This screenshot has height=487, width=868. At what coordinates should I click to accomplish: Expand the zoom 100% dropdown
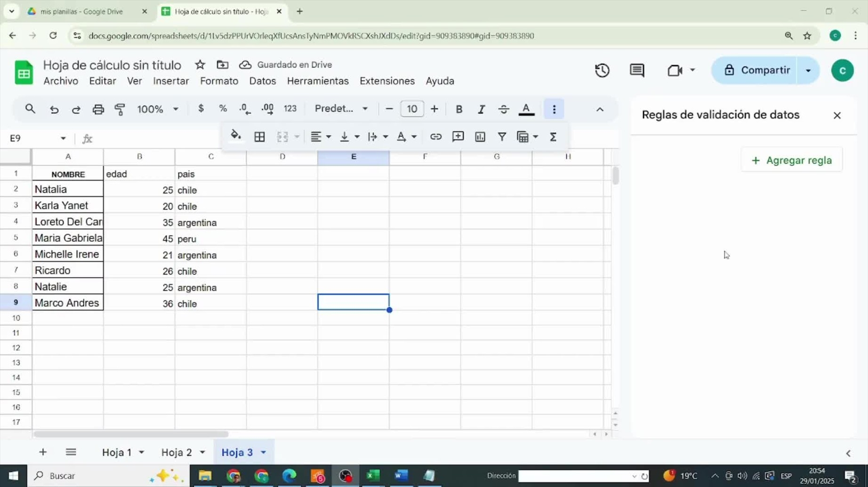pyautogui.click(x=158, y=109)
